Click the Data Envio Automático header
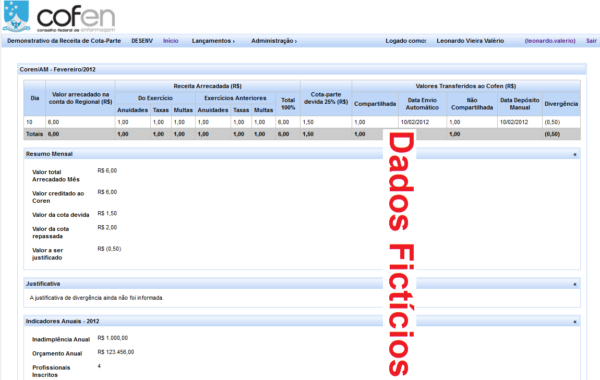Screen dimensions: 600x380 tap(422, 104)
